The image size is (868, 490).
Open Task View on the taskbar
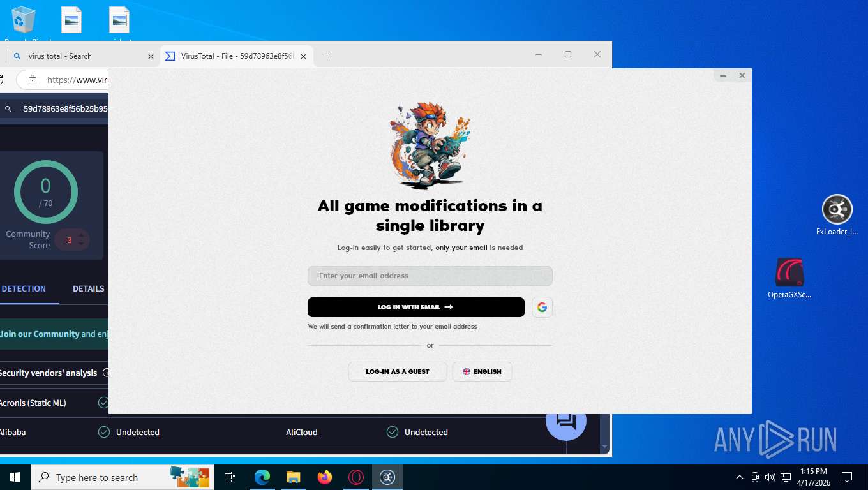(x=230, y=477)
